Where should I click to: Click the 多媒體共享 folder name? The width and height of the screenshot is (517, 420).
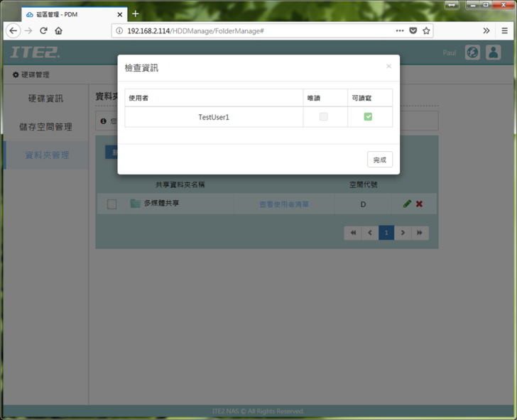click(162, 203)
